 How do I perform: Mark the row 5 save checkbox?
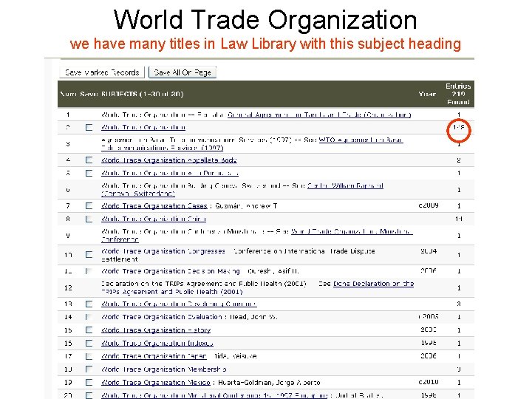[x=89, y=174]
